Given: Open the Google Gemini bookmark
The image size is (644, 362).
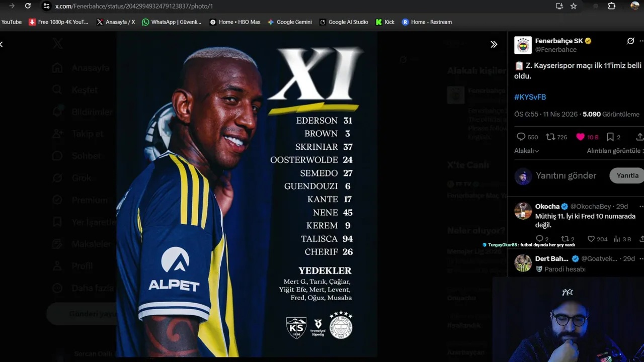Looking at the screenshot, I should click(289, 22).
